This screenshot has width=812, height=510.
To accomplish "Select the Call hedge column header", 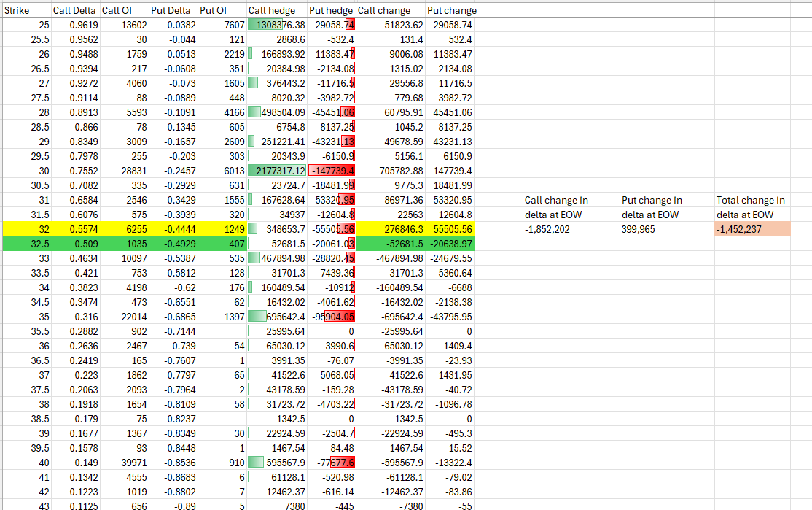I will pos(270,10).
